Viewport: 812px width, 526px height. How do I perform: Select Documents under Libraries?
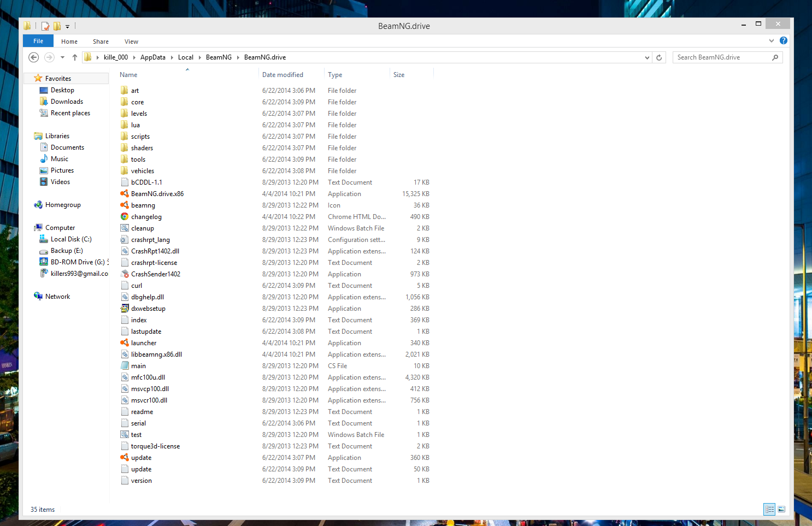tap(67, 147)
